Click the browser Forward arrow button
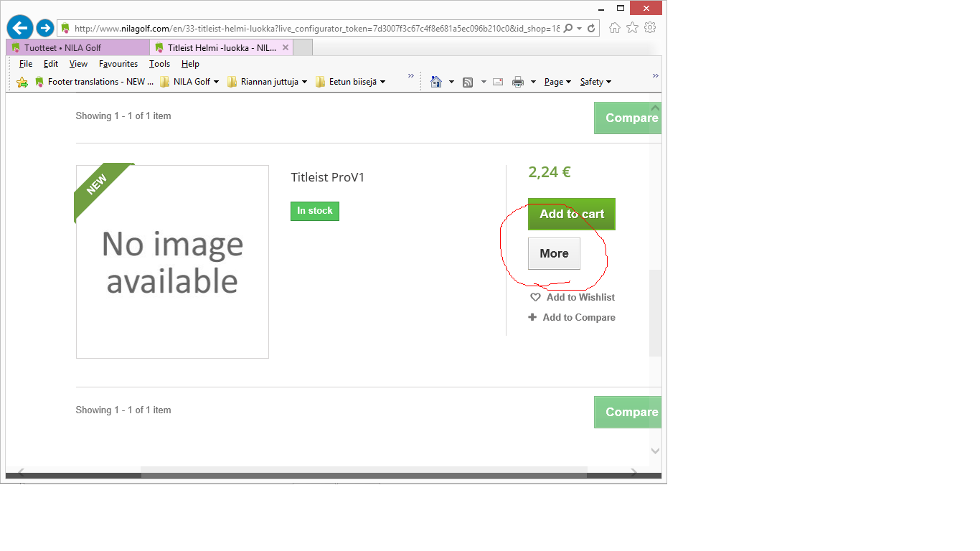The width and height of the screenshot is (980, 551). [45, 28]
